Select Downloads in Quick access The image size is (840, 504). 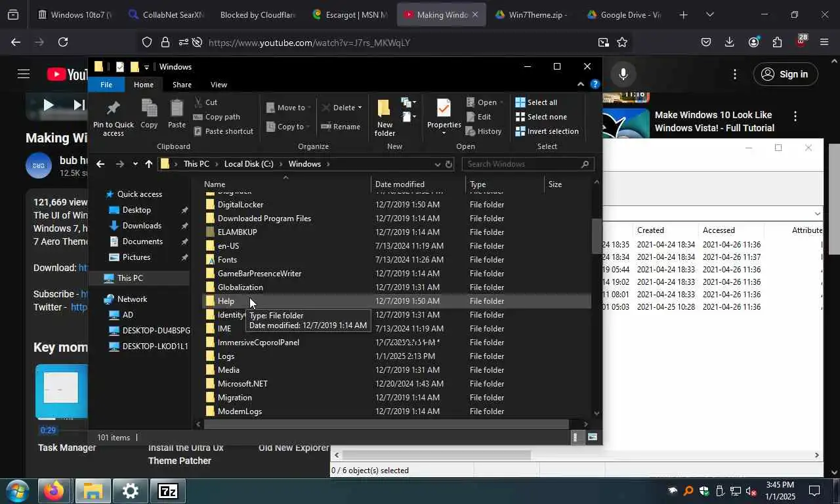(x=142, y=226)
